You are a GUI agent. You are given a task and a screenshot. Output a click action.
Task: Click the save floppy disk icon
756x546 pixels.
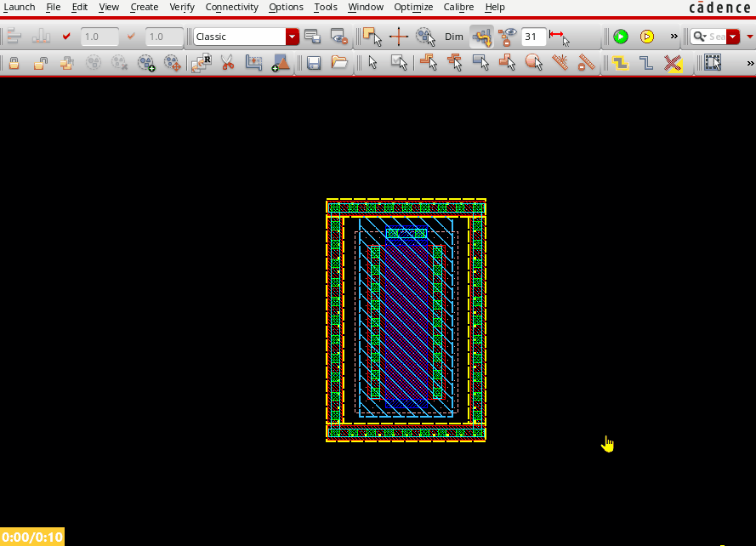pyautogui.click(x=314, y=63)
